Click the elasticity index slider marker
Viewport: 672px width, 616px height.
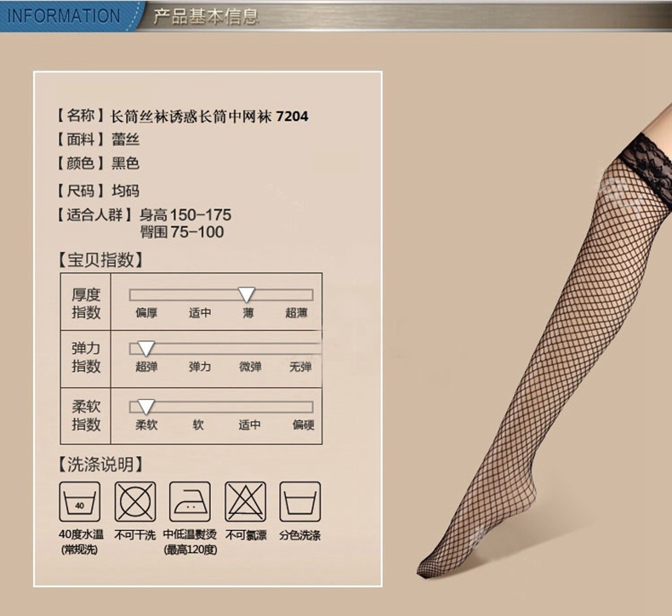tap(145, 349)
